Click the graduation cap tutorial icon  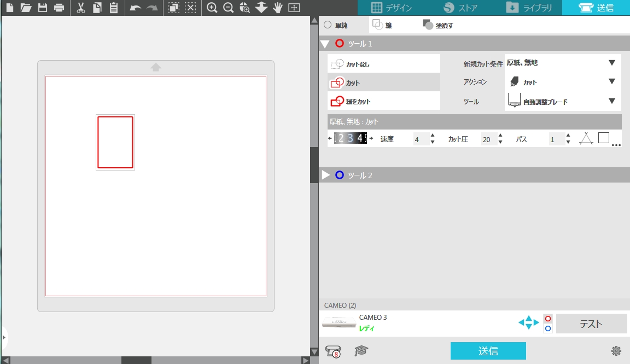[x=361, y=351]
